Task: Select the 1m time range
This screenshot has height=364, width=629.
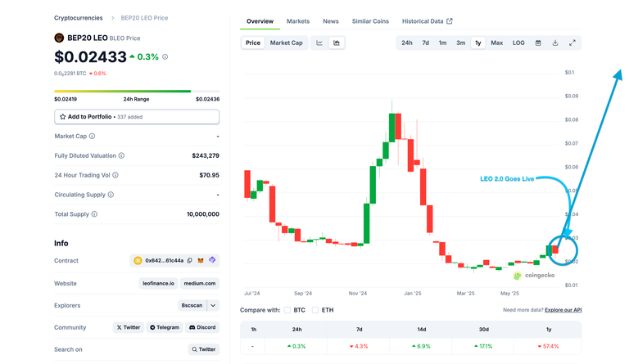Action: tap(442, 43)
